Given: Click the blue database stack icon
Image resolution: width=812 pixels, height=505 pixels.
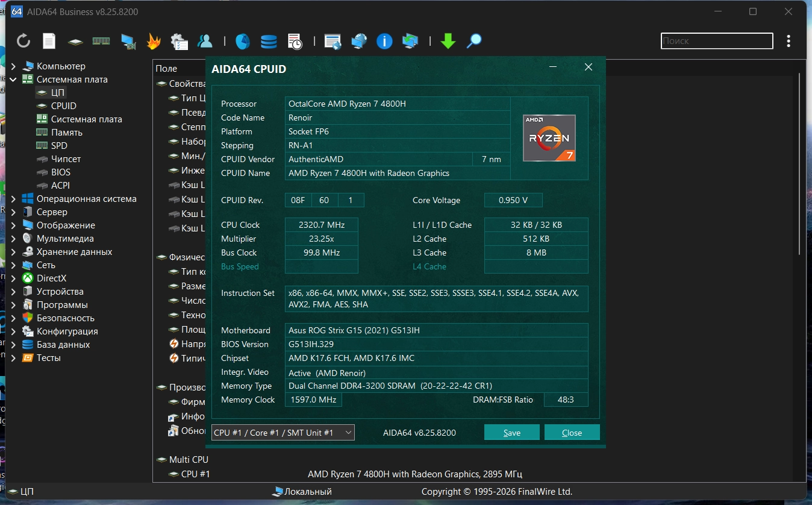Looking at the screenshot, I should click(269, 41).
